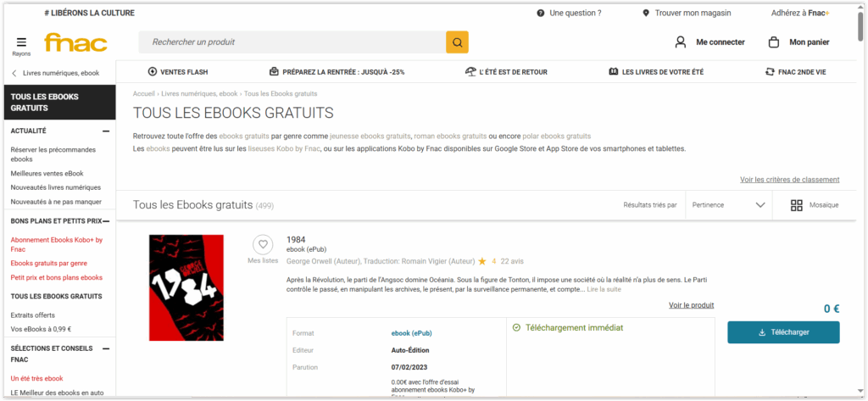Click Me connecter
The width and height of the screenshot is (868, 401).
coord(721,42)
